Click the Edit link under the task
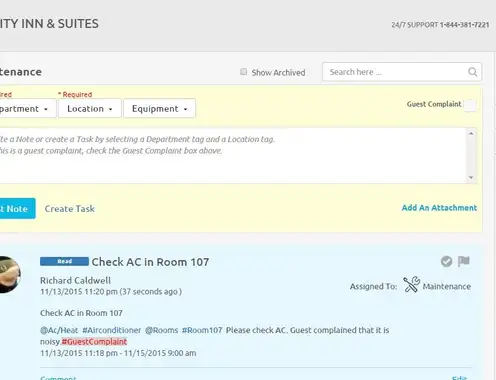The image size is (496, 380). [459, 378]
